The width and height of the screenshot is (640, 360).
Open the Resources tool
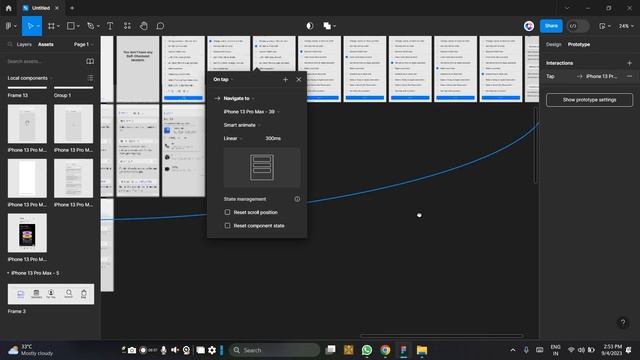click(x=127, y=26)
